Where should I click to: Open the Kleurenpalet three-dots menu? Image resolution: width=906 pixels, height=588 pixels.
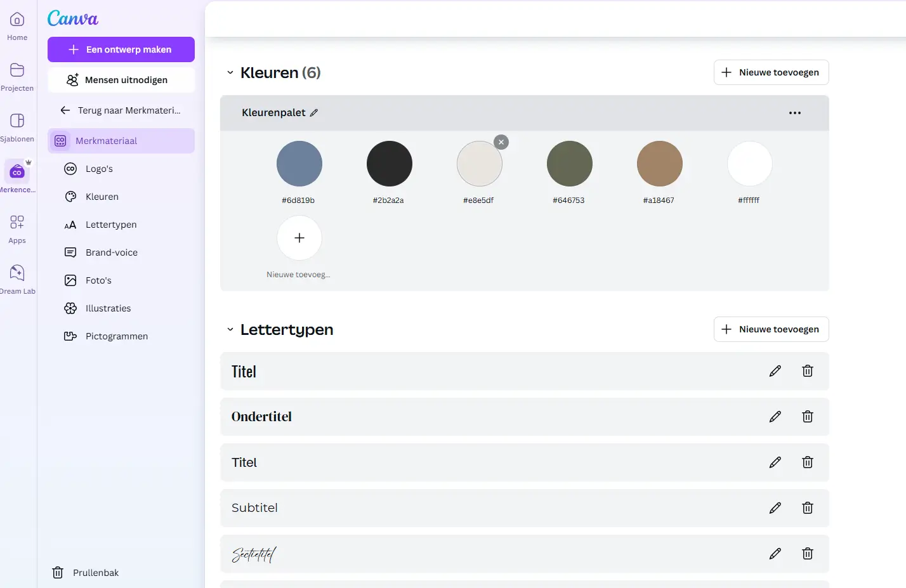tap(794, 113)
